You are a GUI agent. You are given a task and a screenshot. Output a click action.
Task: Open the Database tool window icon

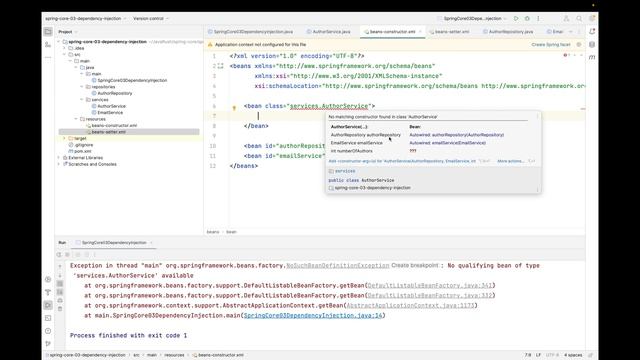pyautogui.click(x=592, y=44)
